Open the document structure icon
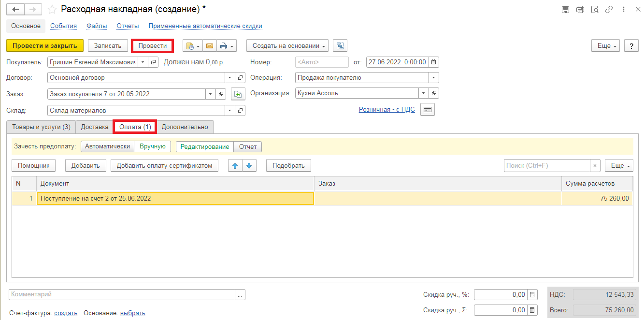Screen dimensions: 644x320 pos(341,46)
